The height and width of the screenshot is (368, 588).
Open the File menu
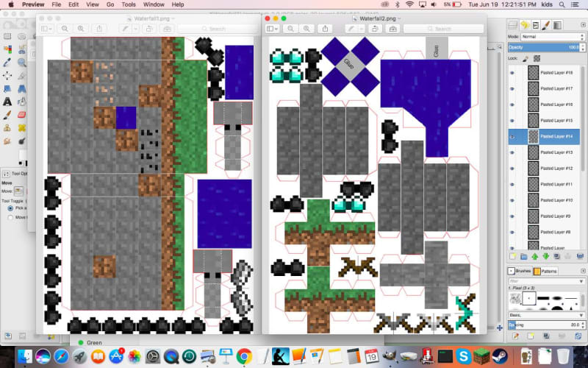57,4
